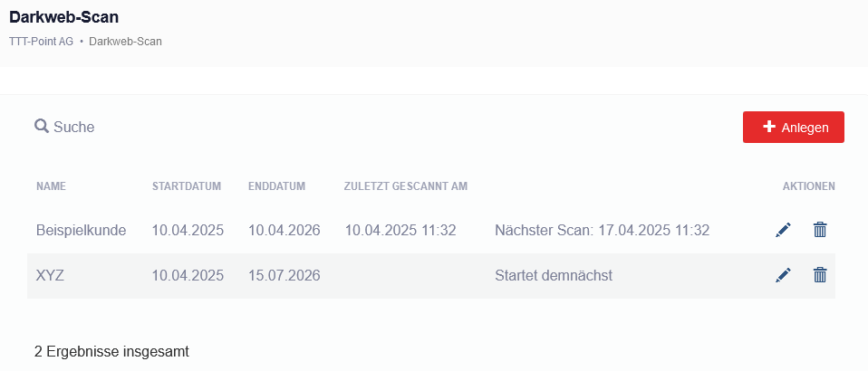The width and height of the screenshot is (868, 371).
Task: Click the Aktionen column header
Action: 808,186
